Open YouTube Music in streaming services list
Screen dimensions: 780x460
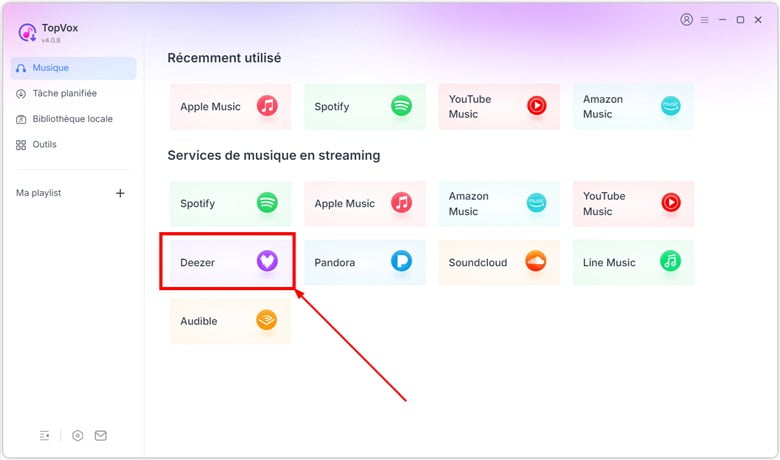coord(633,203)
